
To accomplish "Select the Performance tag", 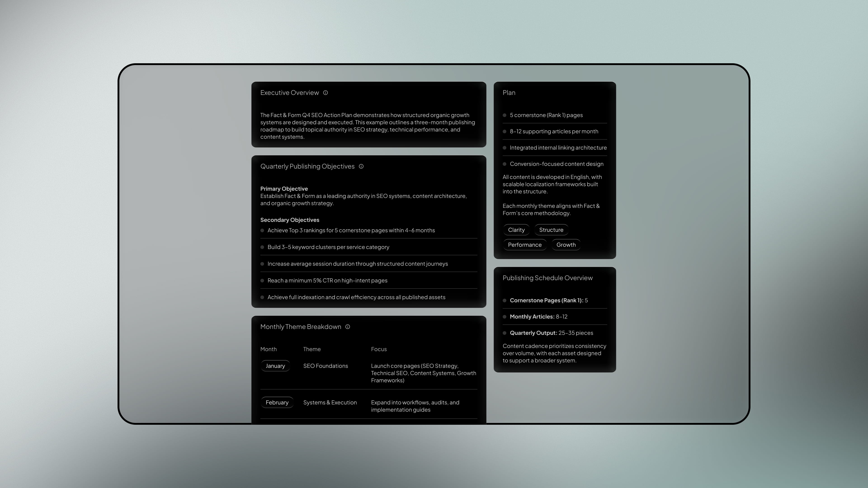I will coord(525,245).
